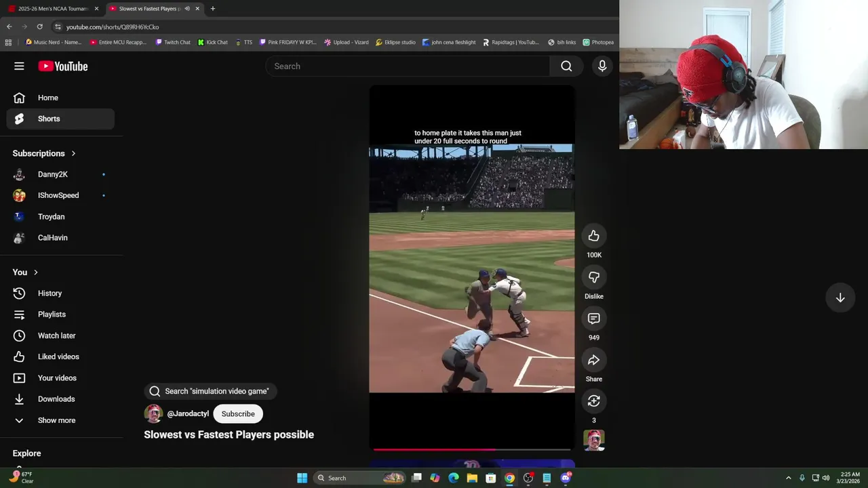Expand the You section chevron
This screenshot has height=488, width=868.
click(36, 272)
